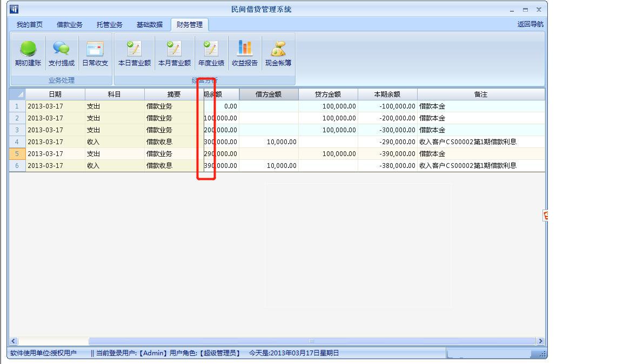This screenshot has width=637, height=364.
Task: Select the 托管业务 tab
Action: click(110, 24)
